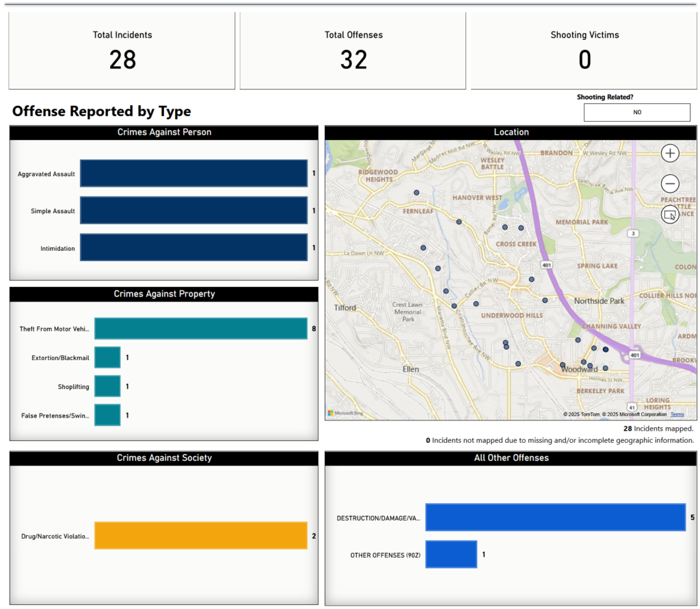This screenshot has width=700, height=609.
Task: Click the Shooting Victims card
Action: coord(584,51)
